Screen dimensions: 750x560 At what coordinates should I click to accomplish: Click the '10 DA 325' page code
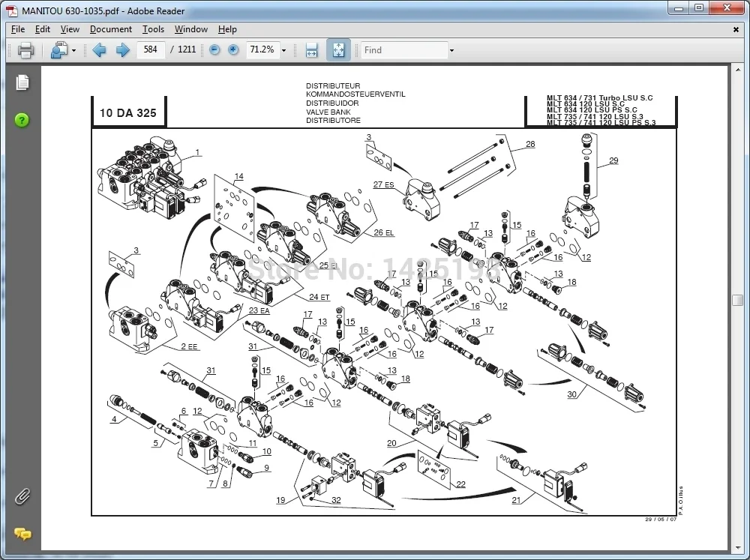coord(127,113)
